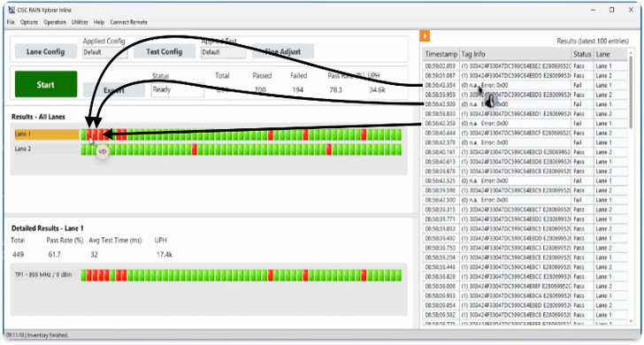Viewport: 644px width, 345px height.
Task: Click the green Start button
Action: tap(46, 85)
